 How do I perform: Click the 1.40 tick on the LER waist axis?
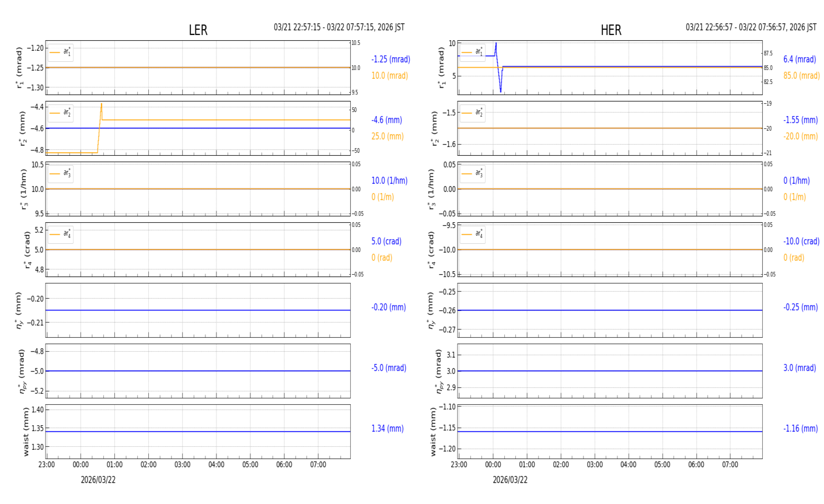(x=36, y=409)
